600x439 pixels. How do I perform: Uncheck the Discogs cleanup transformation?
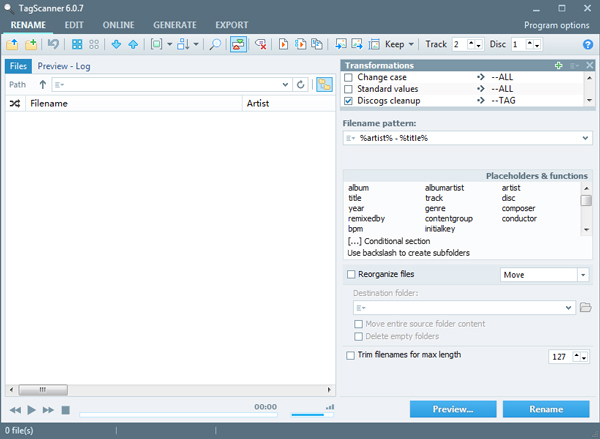pyautogui.click(x=348, y=101)
